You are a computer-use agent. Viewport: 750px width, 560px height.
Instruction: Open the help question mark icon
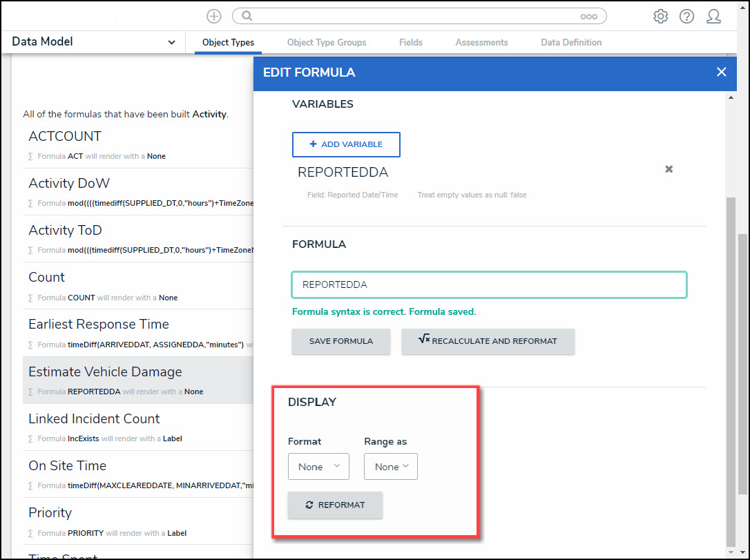(686, 17)
